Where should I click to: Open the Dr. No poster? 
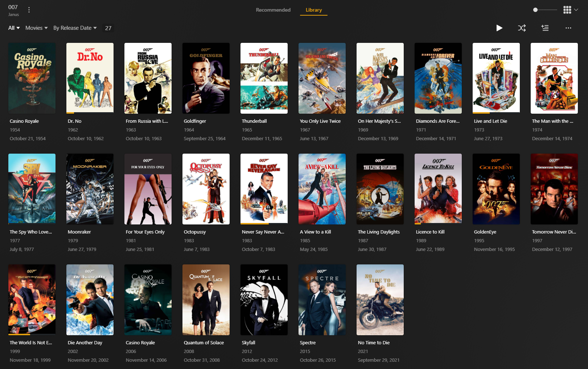(90, 78)
